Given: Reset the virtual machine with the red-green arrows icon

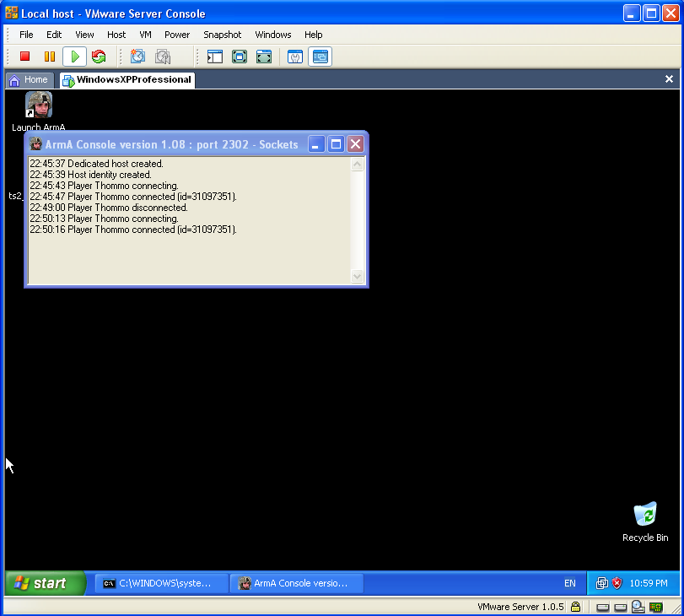Looking at the screenshot, I should coord(99,57).
